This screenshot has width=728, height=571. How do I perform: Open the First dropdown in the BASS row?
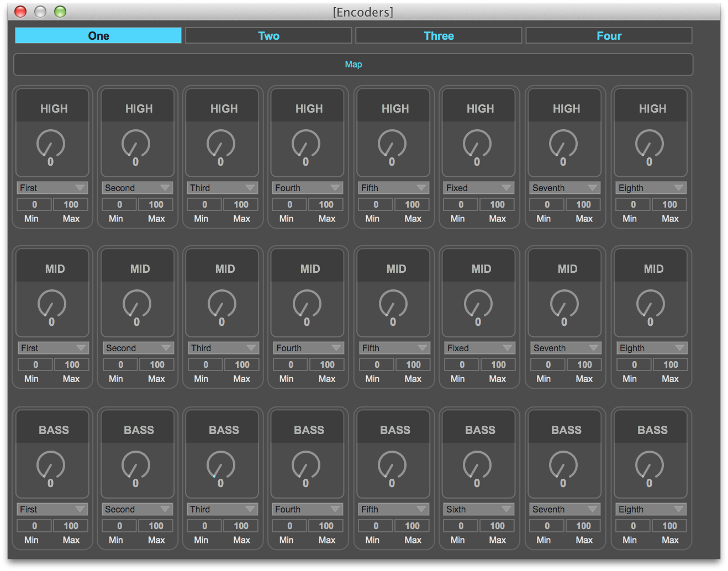52,509
